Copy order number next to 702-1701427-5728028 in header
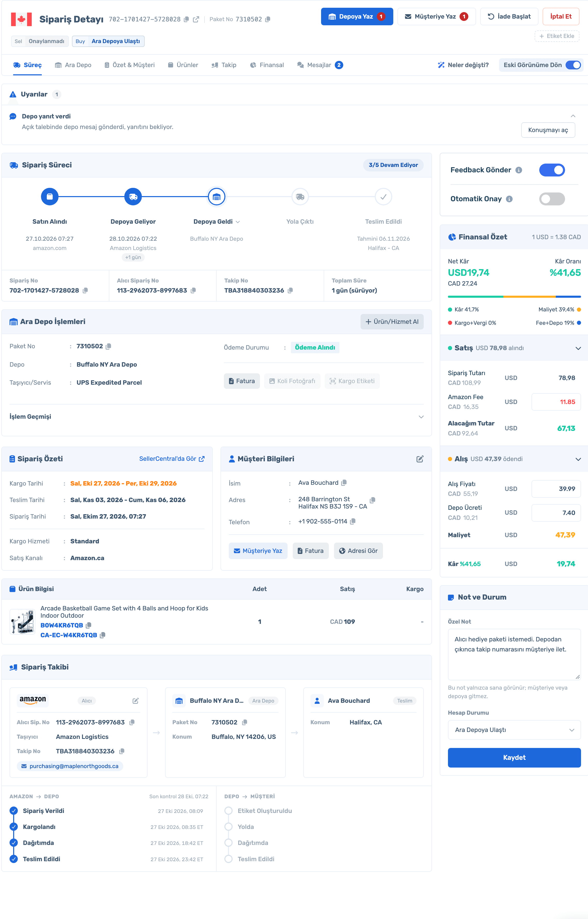The height and width of the screenshot is (919, 588). pos(186,19)
